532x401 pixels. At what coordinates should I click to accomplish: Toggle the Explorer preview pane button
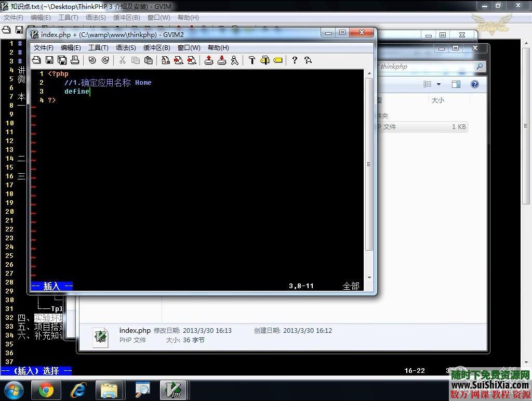(456, 84)
